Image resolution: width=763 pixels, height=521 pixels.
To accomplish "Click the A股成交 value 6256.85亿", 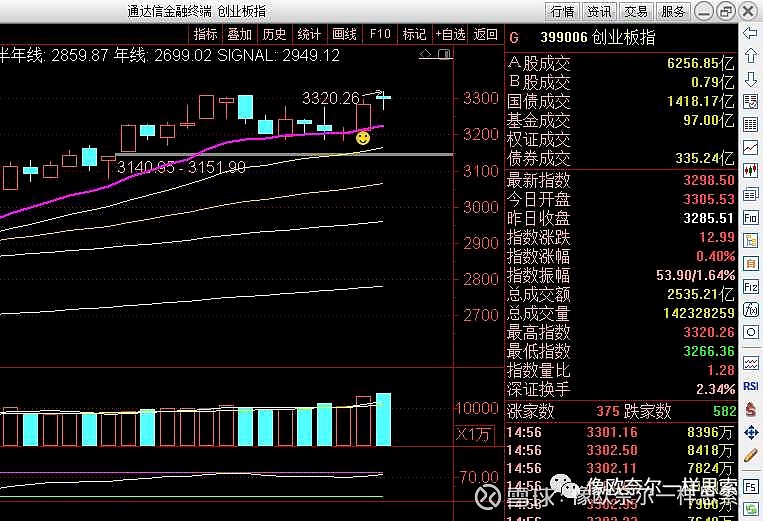I will (x=701, y=63).
